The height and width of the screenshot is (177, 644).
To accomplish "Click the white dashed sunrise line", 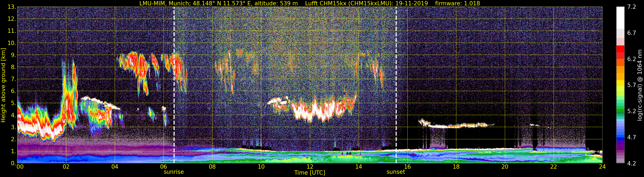I will tap(174, 85).
